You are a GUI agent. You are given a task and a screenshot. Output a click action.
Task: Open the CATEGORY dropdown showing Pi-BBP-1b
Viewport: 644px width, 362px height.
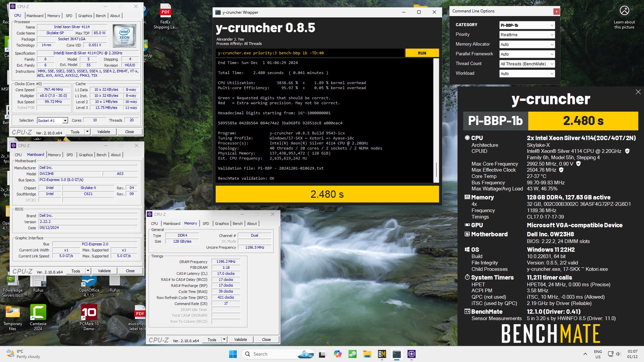[x=527, y=25]
